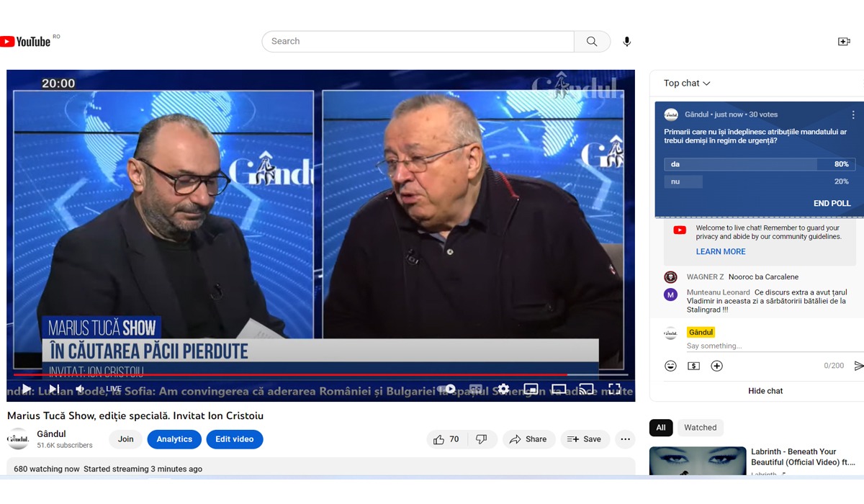Like the video with 70 likes
Screen dimensions: 864x504
tap(446, 439)
